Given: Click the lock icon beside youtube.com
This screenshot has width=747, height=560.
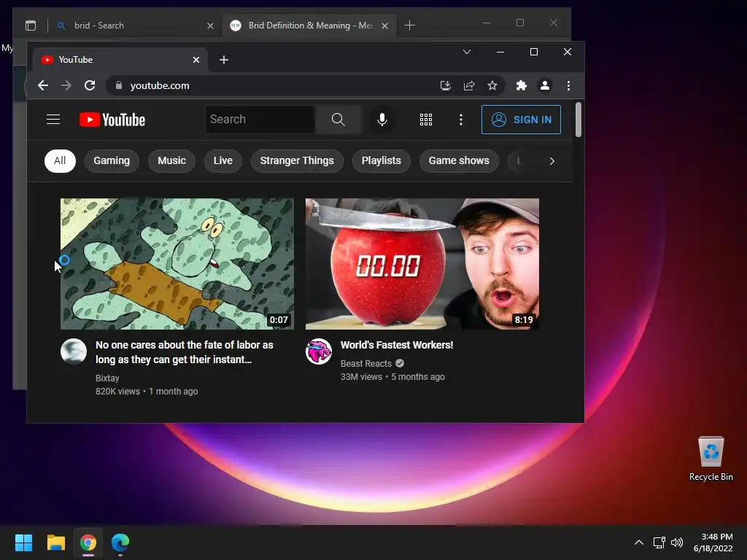Looking at the screenshot, I should (x=119, y=86).
